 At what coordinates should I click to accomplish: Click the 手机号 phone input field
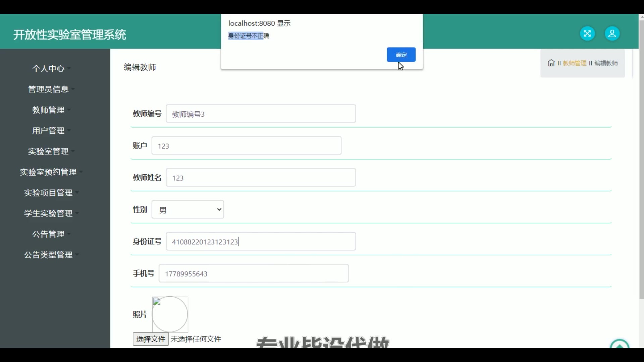tap(254, 274)
